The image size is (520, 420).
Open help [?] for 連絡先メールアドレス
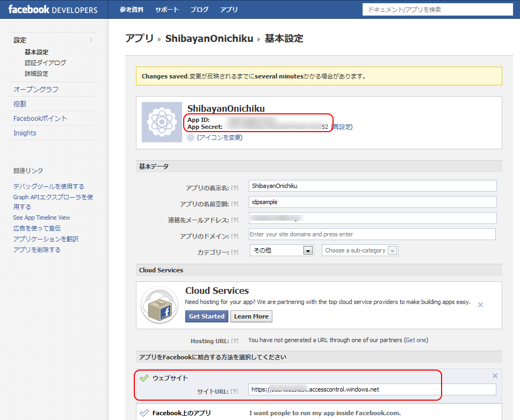point(234,220)
